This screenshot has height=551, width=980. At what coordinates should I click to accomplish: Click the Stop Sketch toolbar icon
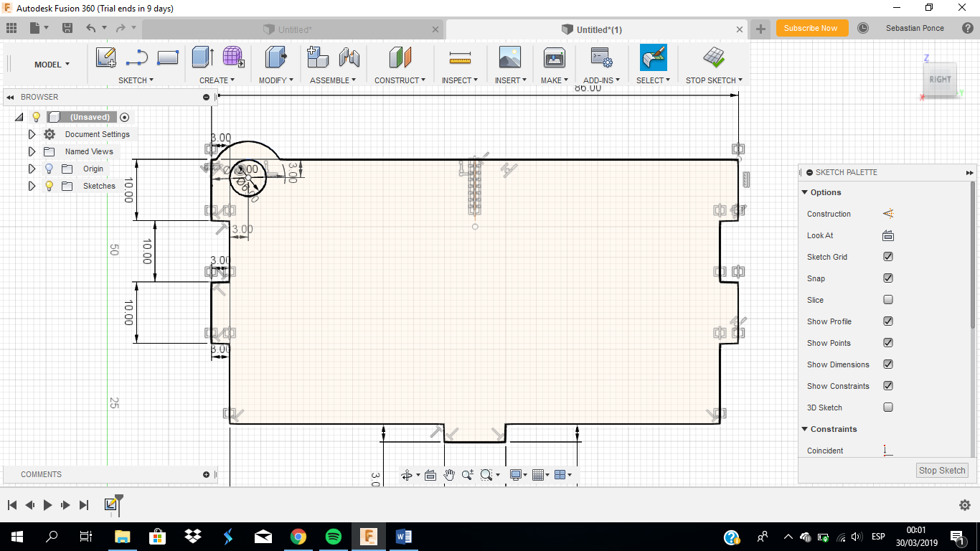coord(714,57)
